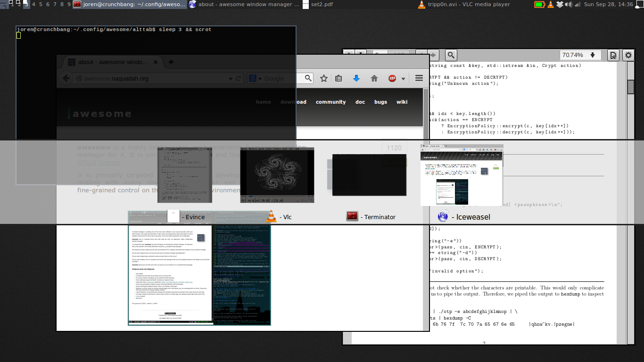
Task: Click the Iceweasel globe icon in the switcher
Action: coord(443,216)
